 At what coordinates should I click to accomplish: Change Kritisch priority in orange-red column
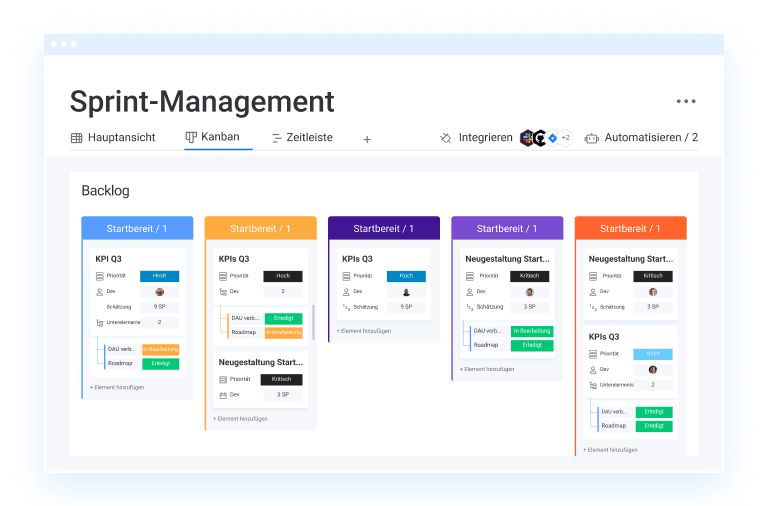653,276
